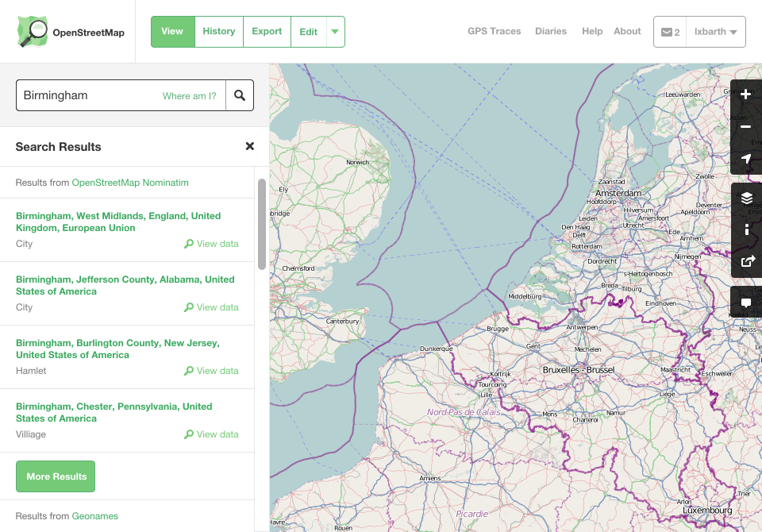The image size is (762, 532).
Task: Select Birmingham, Chester, Pennsylvania result
Action: (114, 412)
